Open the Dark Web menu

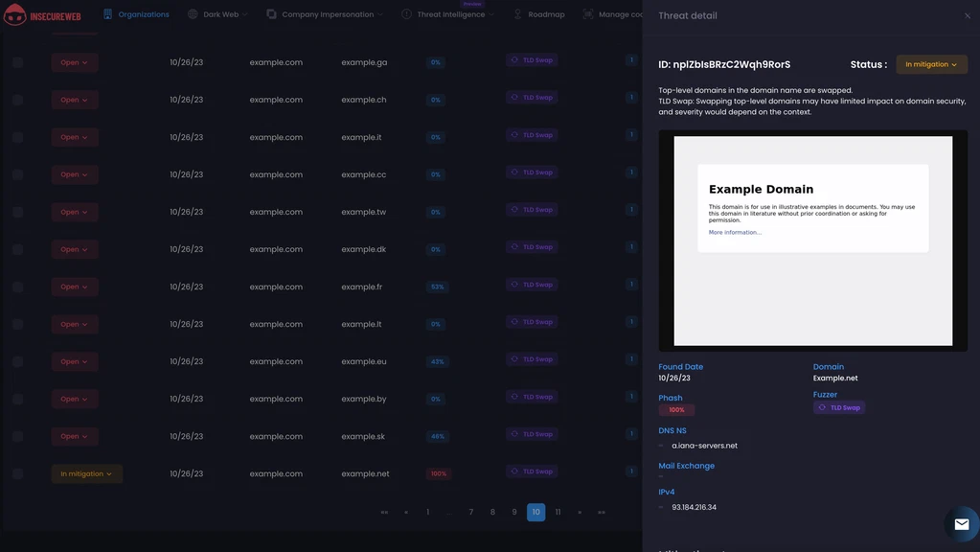[220, 14]
